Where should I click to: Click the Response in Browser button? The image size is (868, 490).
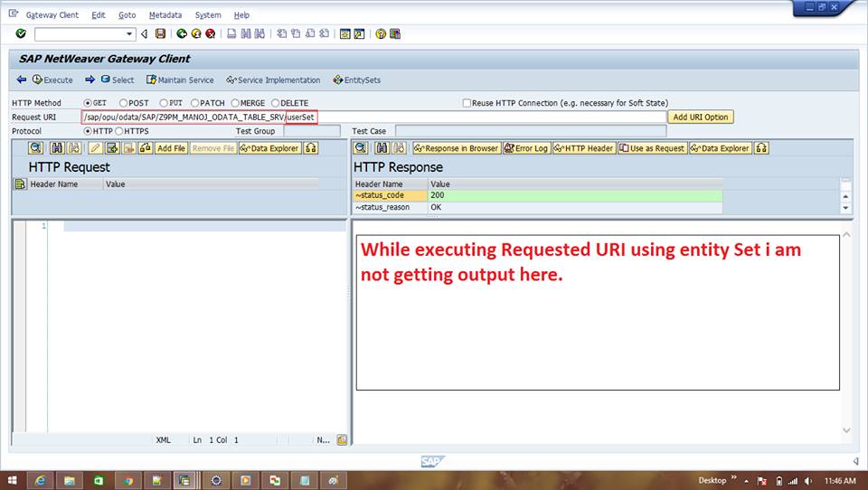[x=457, y=148]
